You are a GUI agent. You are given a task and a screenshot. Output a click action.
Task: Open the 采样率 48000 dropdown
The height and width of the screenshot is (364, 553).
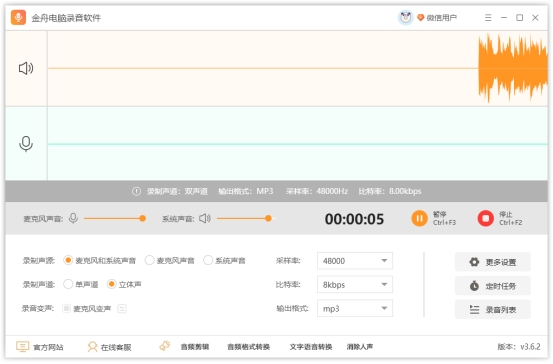pos(355,261)
